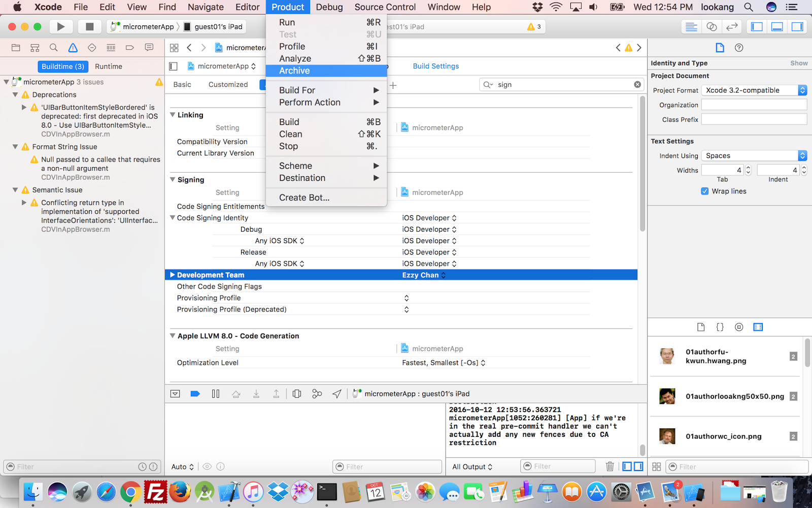The height and width of the screenshot is (508, 812).
Task: Switch to the Build Settings tab
Action: pyautogui.click(x=436, y=66)
